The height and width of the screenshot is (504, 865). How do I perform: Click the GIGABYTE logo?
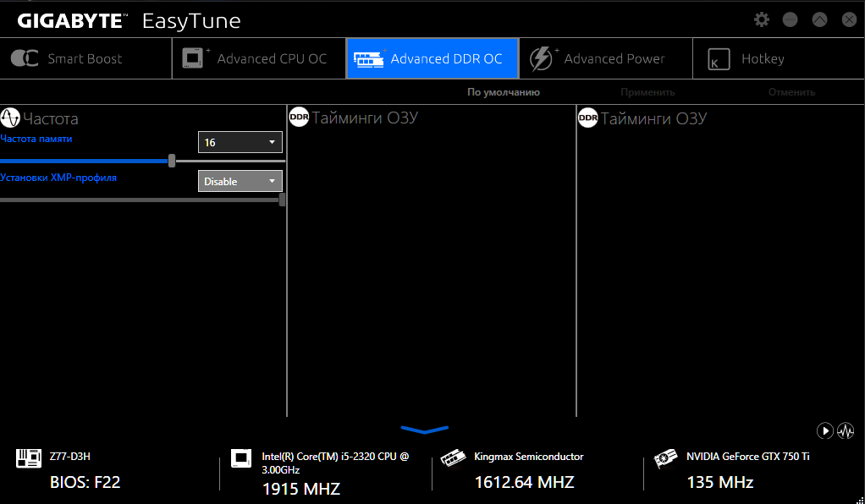pos(72,21)
